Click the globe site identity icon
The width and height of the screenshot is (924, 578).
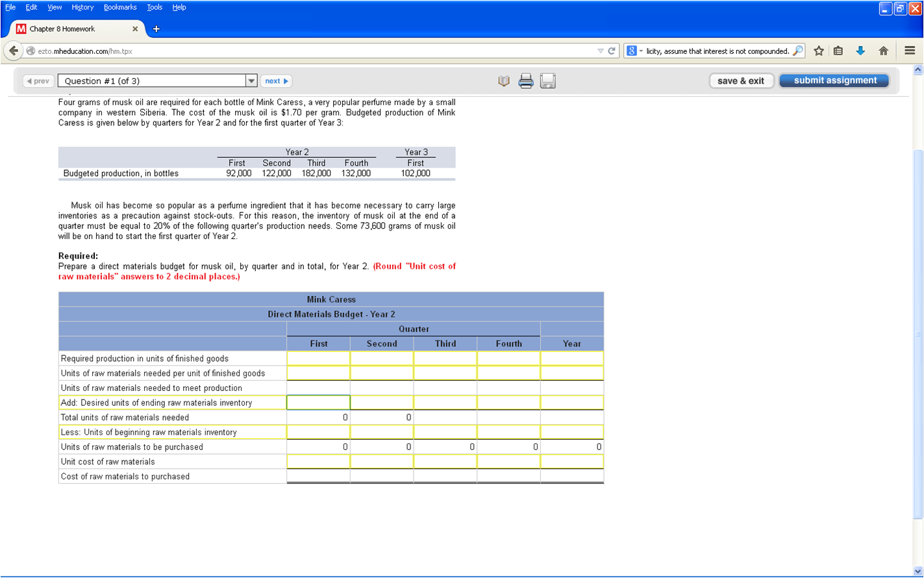tap(31, 51)
